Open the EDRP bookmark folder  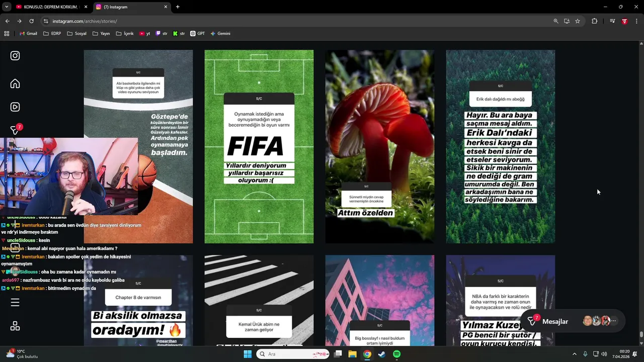(x=52, y=34)
